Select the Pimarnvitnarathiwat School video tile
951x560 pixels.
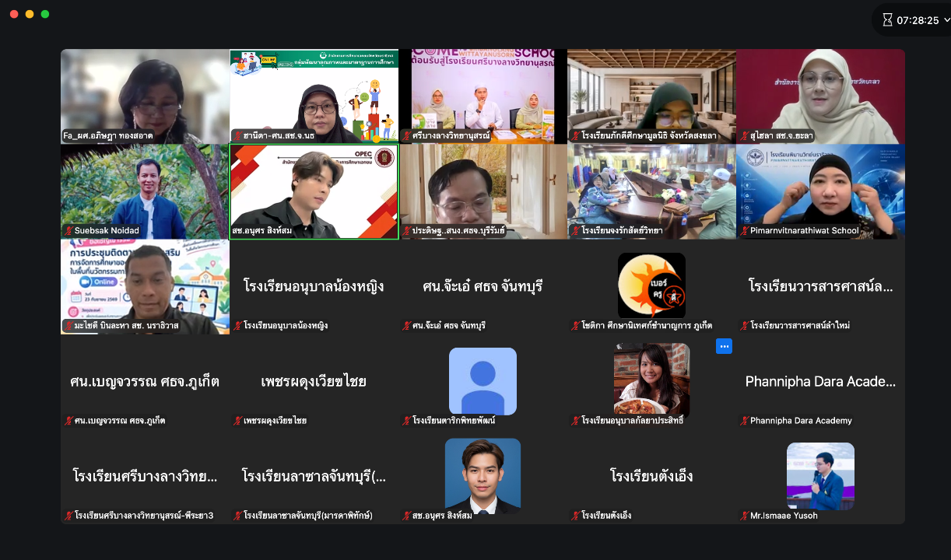tap(820, 191)
